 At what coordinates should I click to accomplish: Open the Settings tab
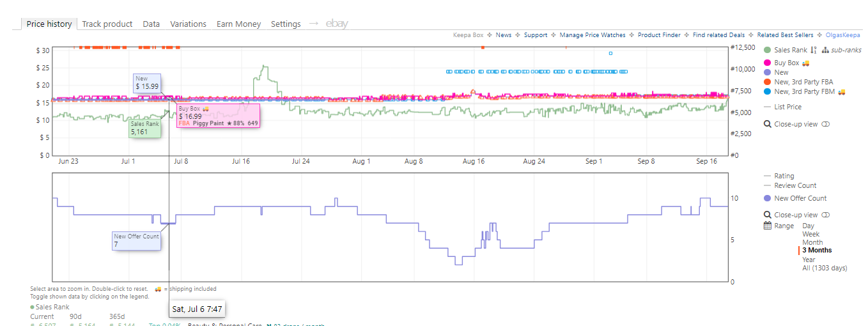(x=286, y=24)
